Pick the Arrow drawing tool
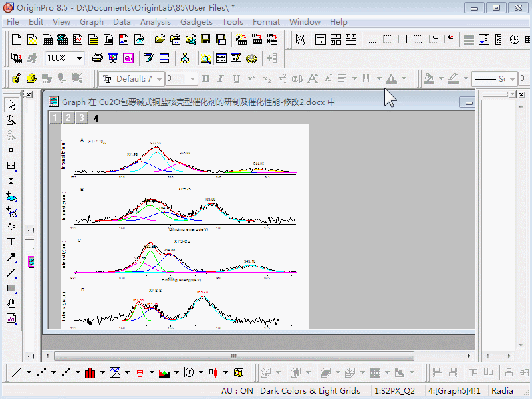 click(x=11, y=257)
